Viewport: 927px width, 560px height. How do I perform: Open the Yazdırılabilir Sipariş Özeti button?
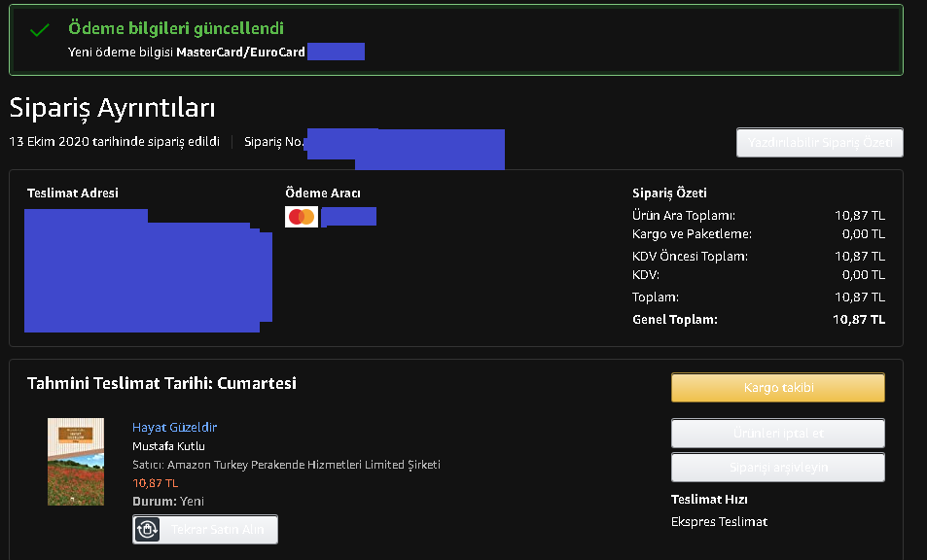coord(819,142)
